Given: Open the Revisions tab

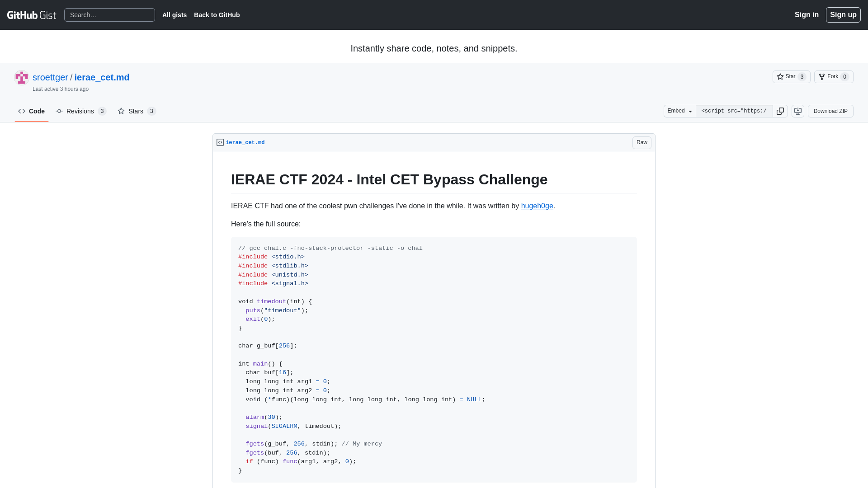Looking at the screenshot, I should pos(81,111).
